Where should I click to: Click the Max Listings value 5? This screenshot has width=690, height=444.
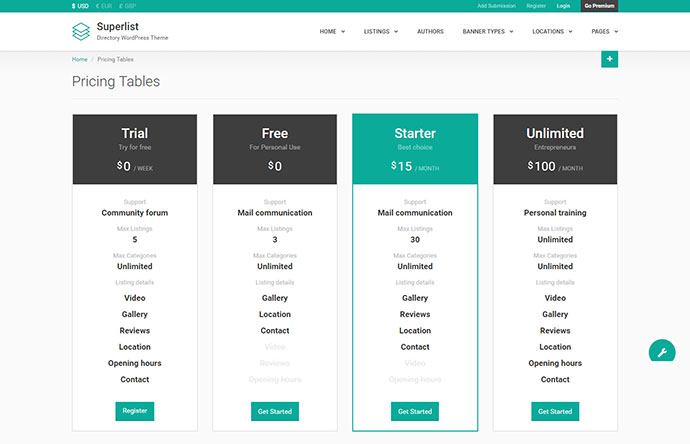pos(135,240)
